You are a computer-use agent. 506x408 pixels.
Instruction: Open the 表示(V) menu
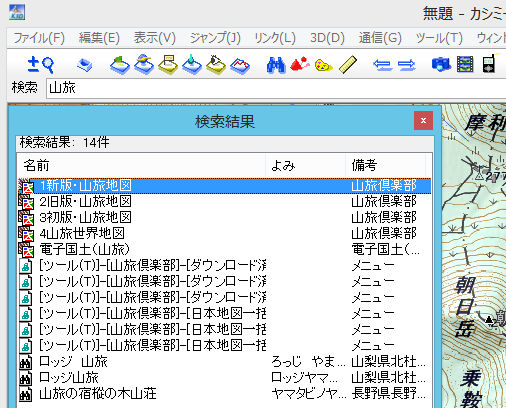point(155,38)
